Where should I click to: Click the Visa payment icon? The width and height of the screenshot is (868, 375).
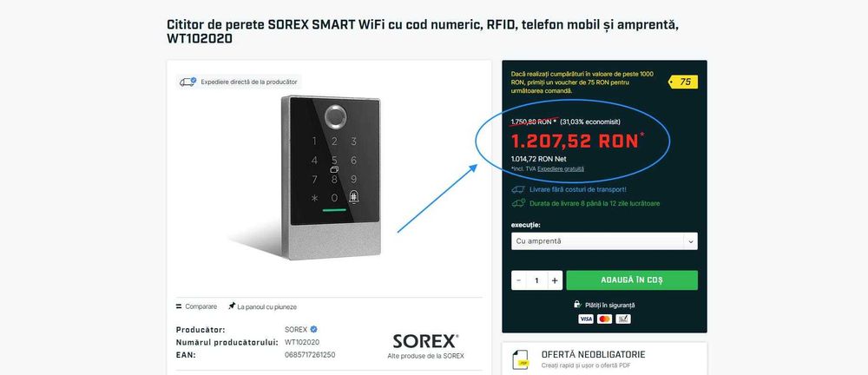click(x=586, y=319)
